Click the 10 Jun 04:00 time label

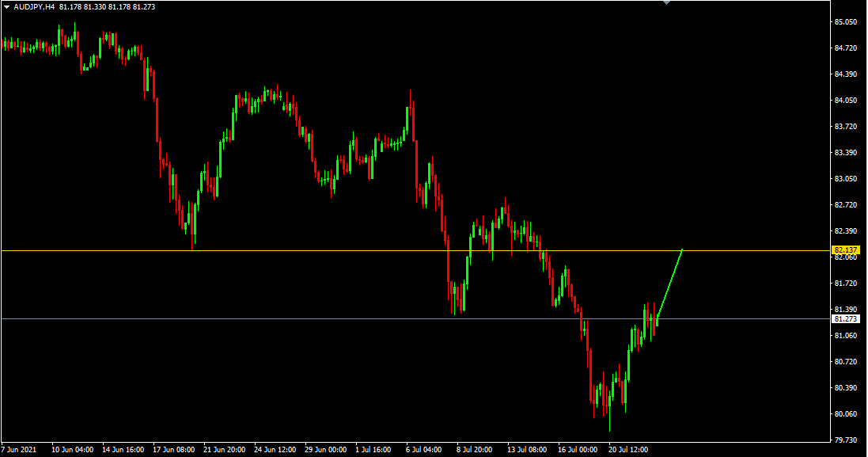[x=73, y=450]
